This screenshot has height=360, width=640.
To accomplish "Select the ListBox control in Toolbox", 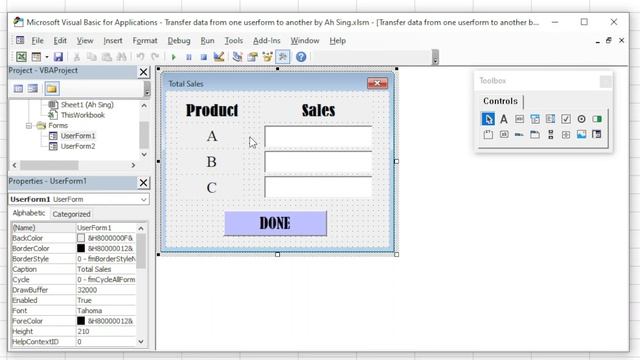I will 550,119.
